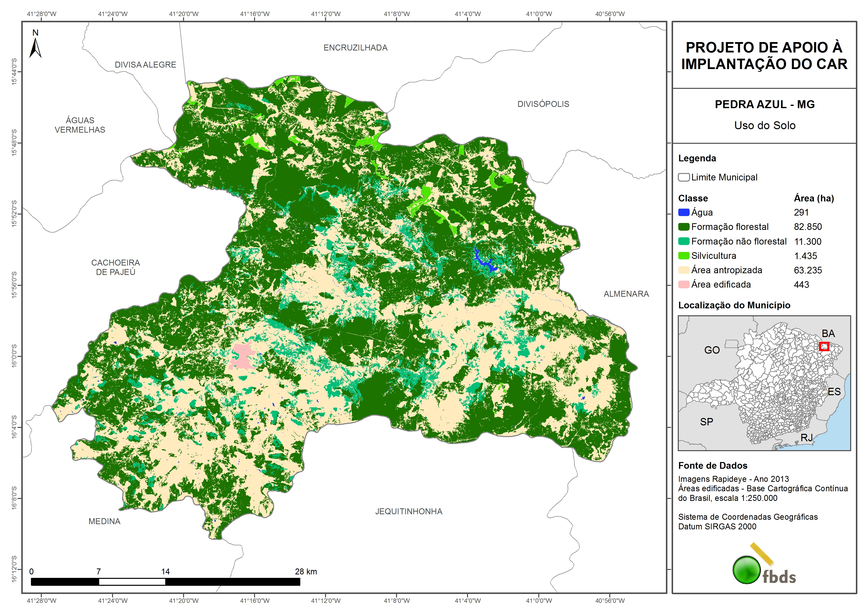This screenshot has height=614, width=868.
Task: Click the Área antropizada beige swatch
Action: pyautogui.click(x=683, y=270)
